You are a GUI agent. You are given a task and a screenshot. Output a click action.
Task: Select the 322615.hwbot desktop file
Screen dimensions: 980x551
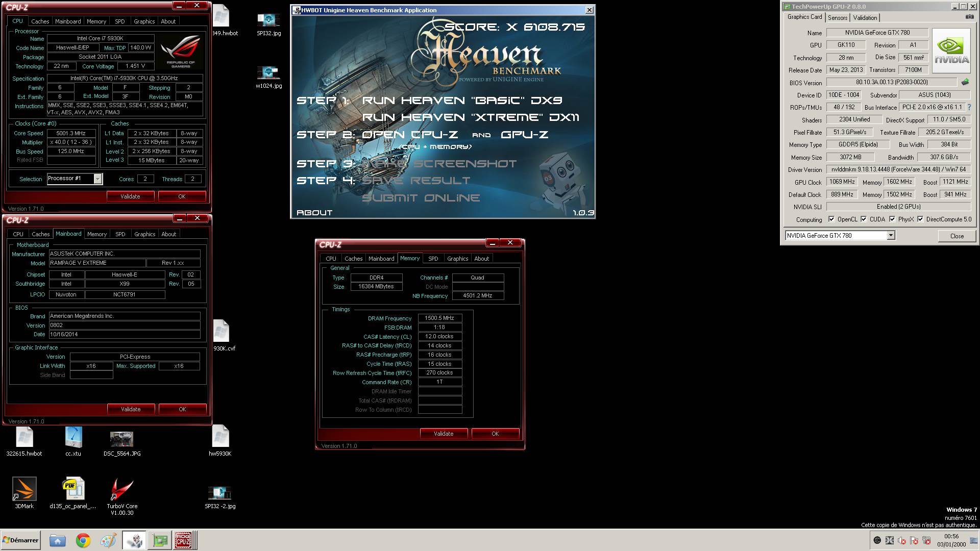24,441
